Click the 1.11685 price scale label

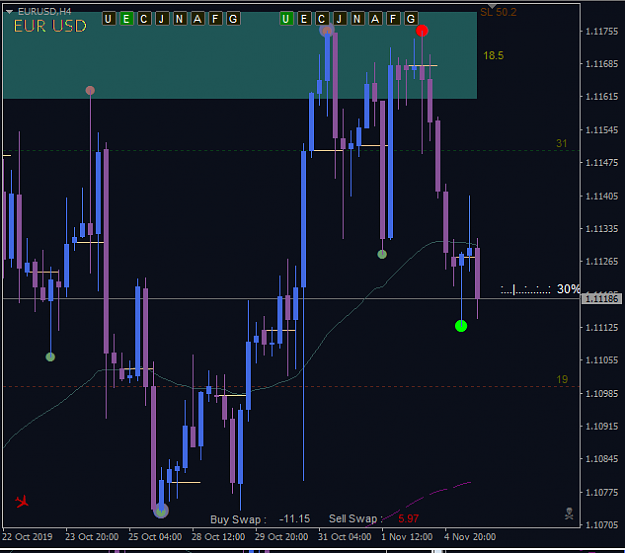click(602, 64)
